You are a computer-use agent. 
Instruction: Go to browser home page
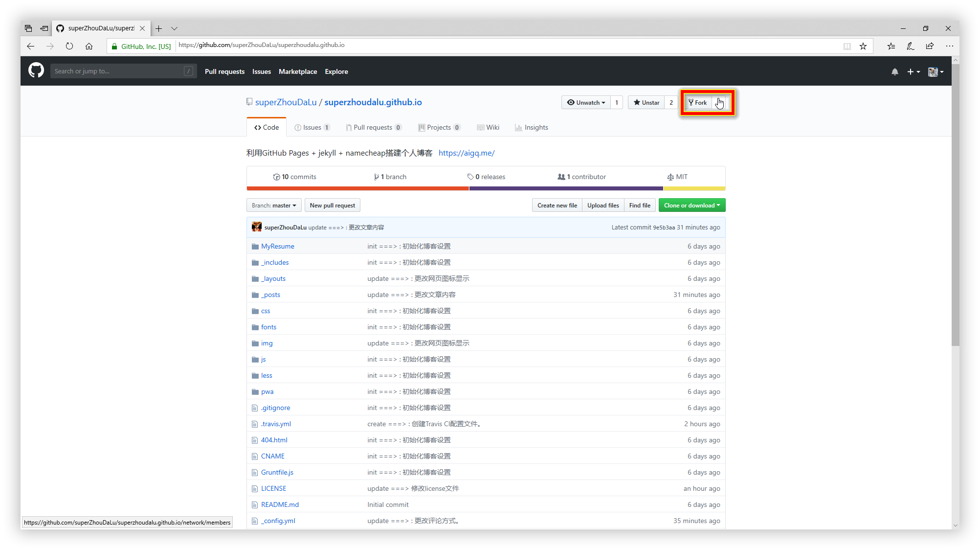89,46
